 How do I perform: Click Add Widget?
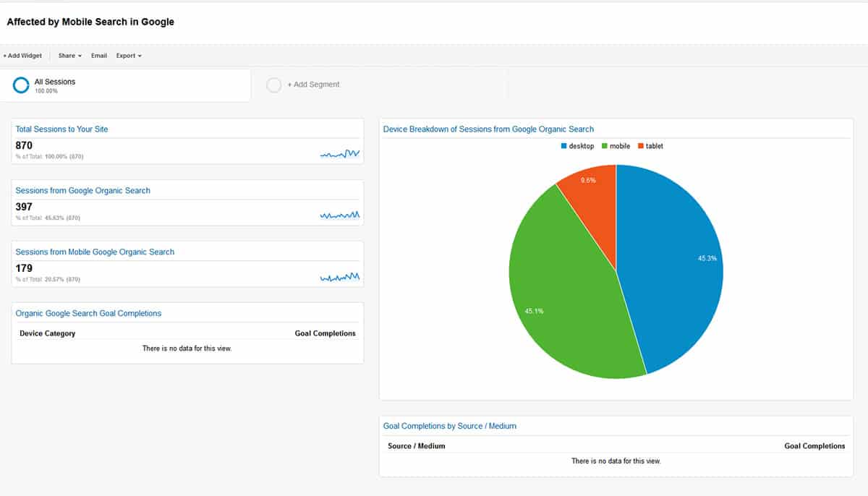click(22, 55)
